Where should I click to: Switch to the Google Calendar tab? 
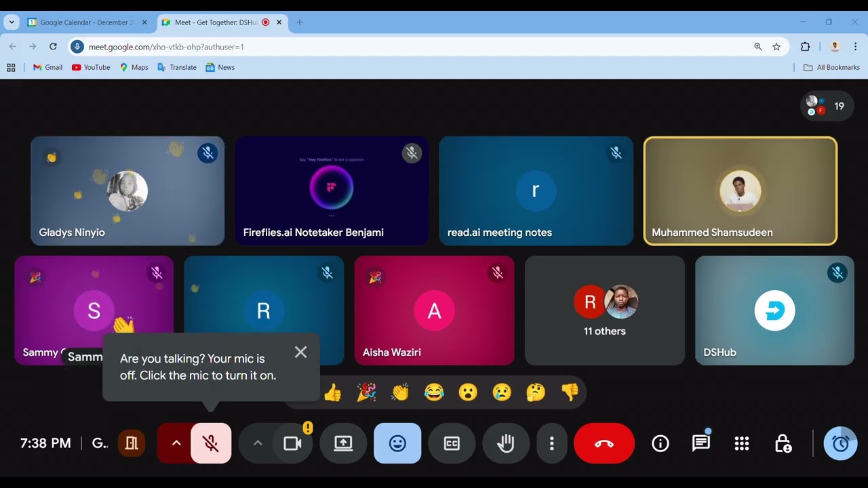[x=88, y=22]
